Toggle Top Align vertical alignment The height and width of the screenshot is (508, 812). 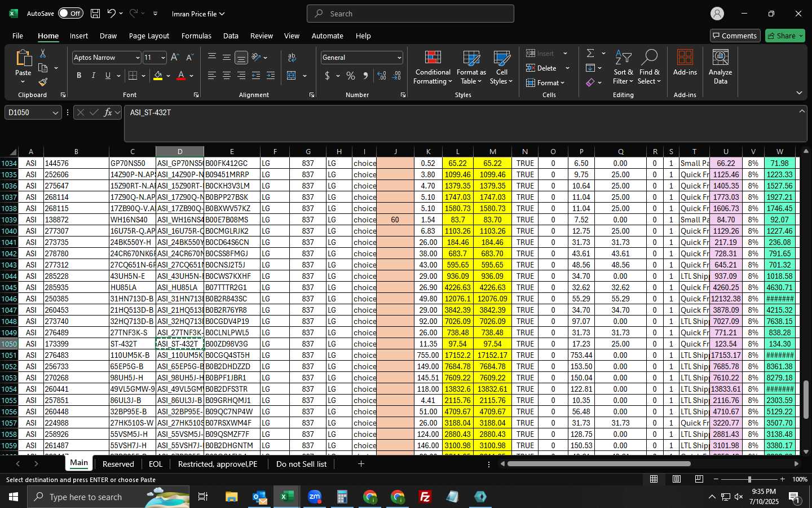pos(212,58)
